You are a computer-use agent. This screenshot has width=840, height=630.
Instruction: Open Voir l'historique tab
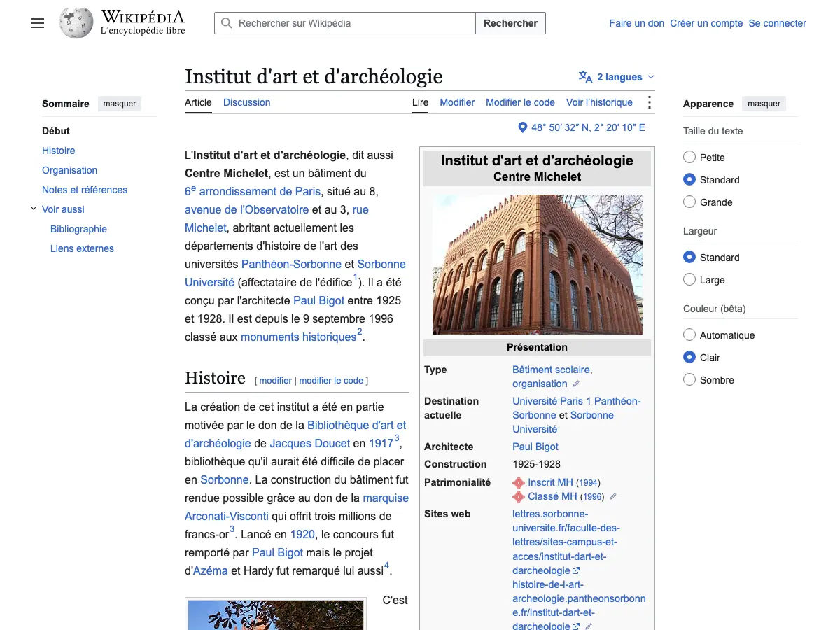(599, 102)
